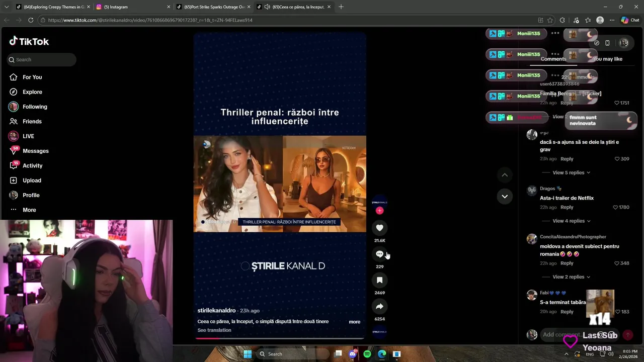Reply to 'S-a terminat tabăra' comment

pyautogui.click(x=567, y=312)
